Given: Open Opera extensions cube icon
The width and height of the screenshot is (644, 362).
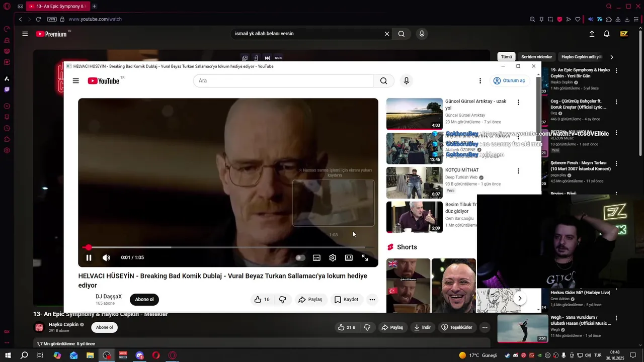Looking at the screenshot, I should [609, 19].
